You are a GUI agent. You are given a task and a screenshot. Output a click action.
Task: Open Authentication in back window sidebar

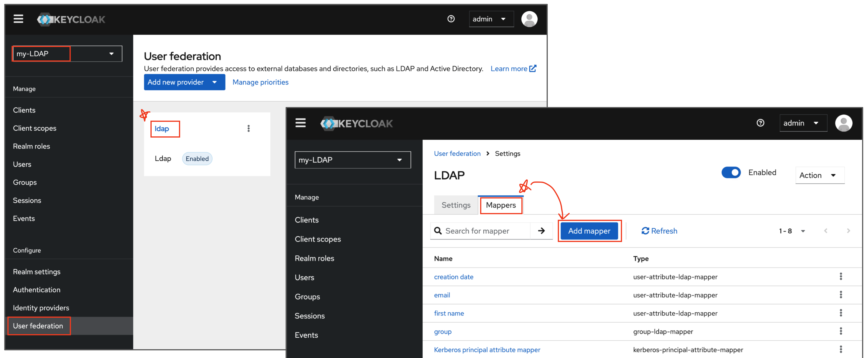(x=37, y=290)
